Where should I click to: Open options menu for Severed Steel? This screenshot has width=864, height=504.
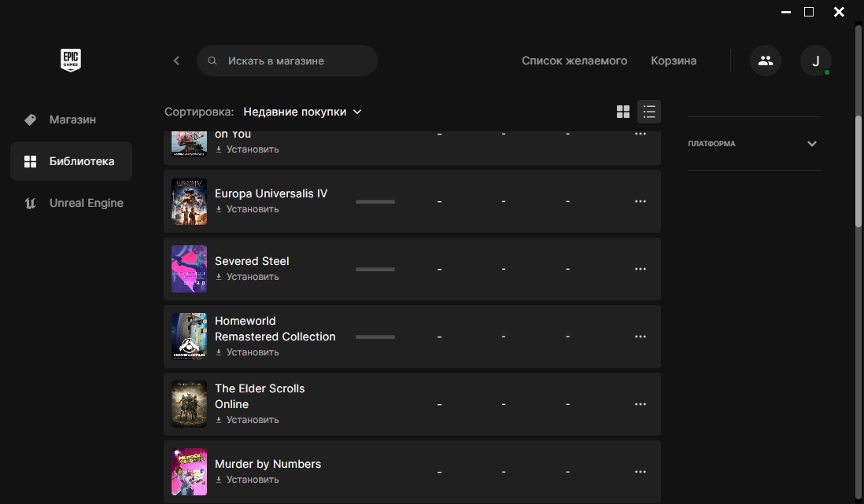click(x=641, y=269)
